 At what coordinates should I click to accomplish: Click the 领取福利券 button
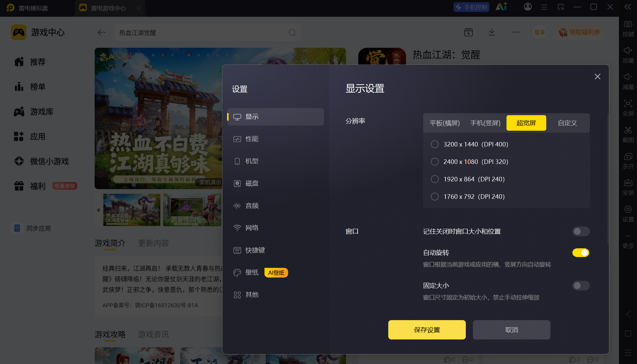[579, 32]
